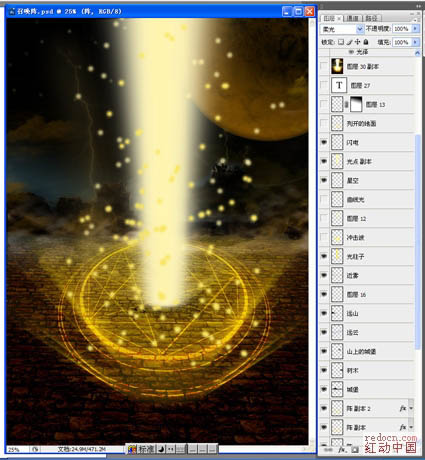The width and height of the screenshot is (425, 460).
Task: Select the 光泽 effect entry
Action: pyautogui.click(x=362, y=52)
